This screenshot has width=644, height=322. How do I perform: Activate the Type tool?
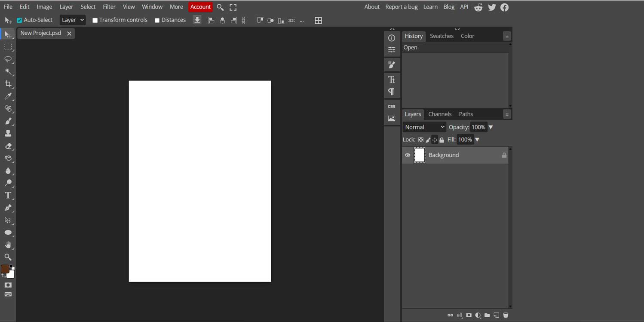click(x=8, y=195)
